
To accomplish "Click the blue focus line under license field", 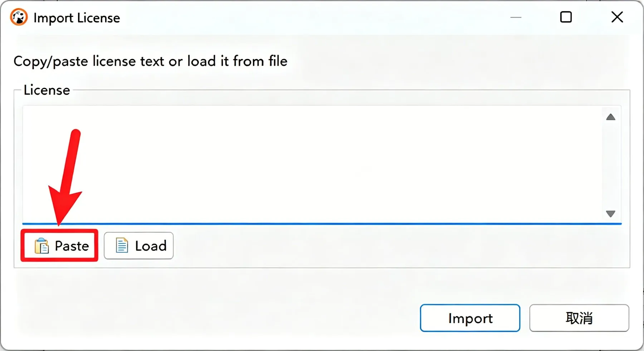I will [x=322, y=224].
